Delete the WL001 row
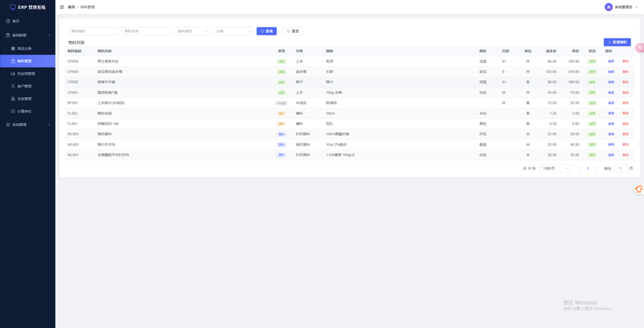Viewport: 644px width, 328px height. (625, 155)
